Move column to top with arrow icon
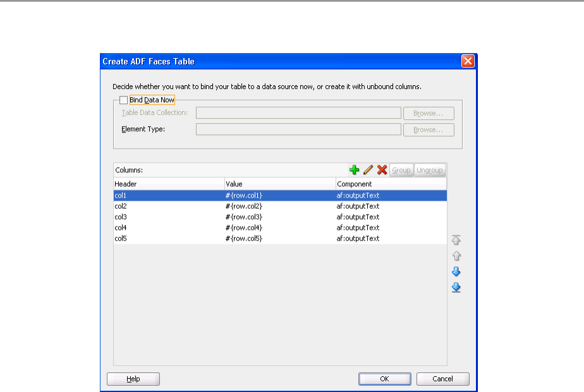Viewport: 584px width, 392px height. point(456,240)
